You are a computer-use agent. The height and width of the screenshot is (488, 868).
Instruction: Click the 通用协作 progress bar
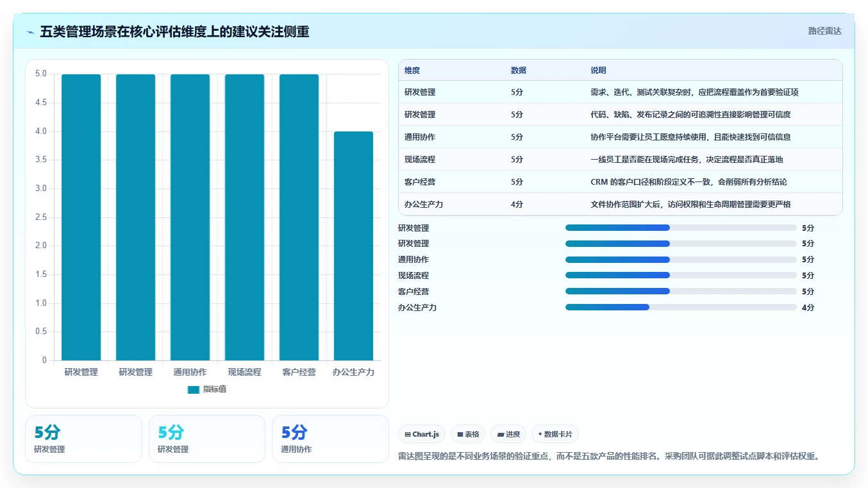tap(681, 260)
